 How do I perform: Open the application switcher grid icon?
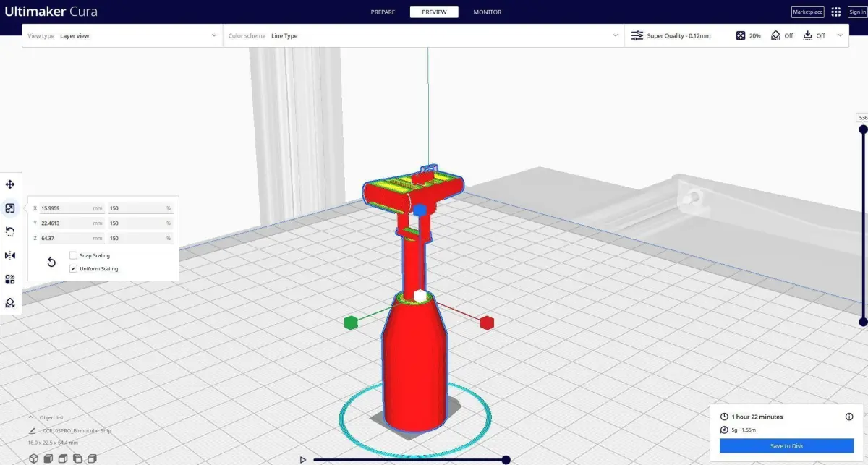click(x=836, y=12)
